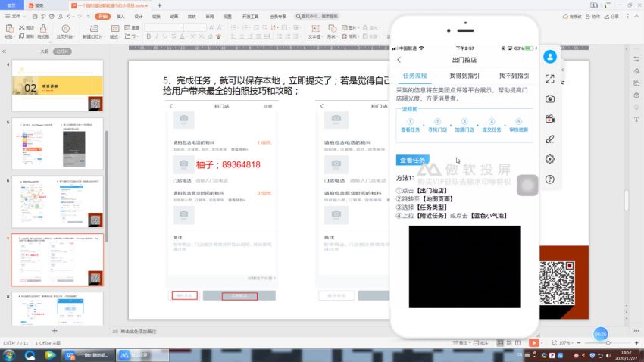Toggle the slides (幻灯片) pane view pill
The width and height of the screenshot is (644, 362).
coord(62,51)
